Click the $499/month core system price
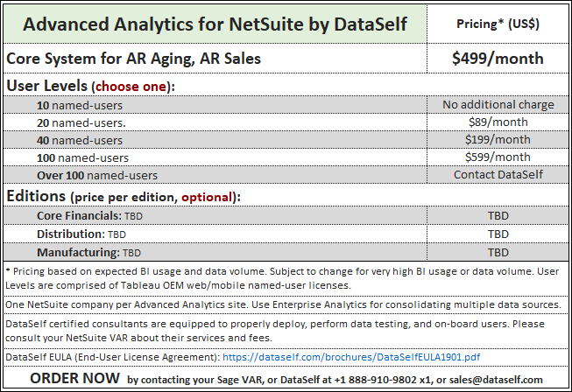572x392 pixels. click(498, 59)
